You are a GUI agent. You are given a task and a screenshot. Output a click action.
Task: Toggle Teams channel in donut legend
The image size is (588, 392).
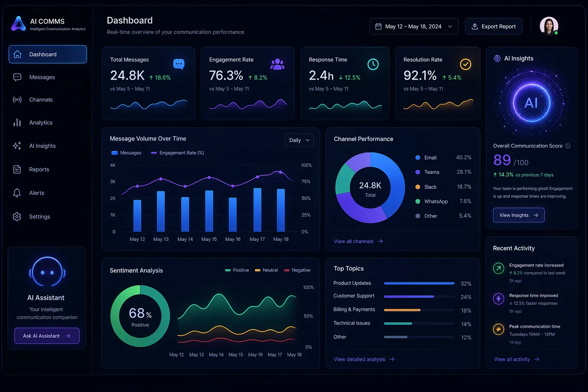(x=443, y=172)
